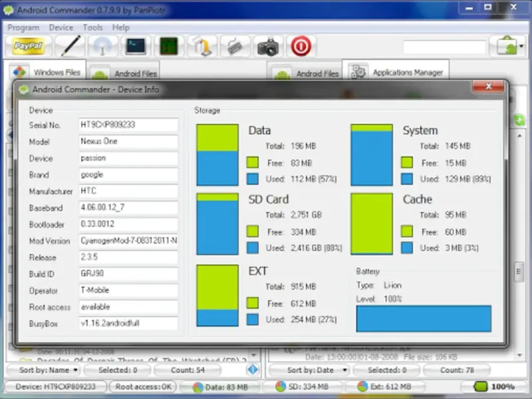Click the Cache storage usage bar

[x=372, y=224]
